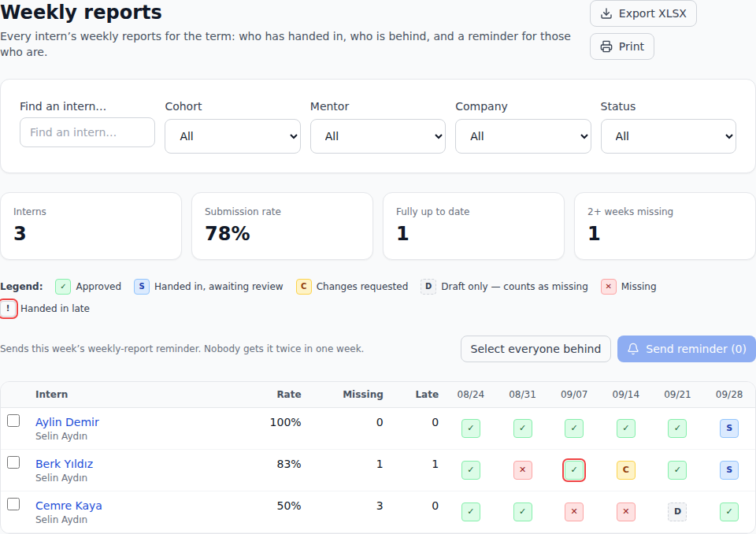Viewport: 756px width, 534px height.
Task: Click the 2+ weeks missing summary card
Action: click(x=665, y=226)
